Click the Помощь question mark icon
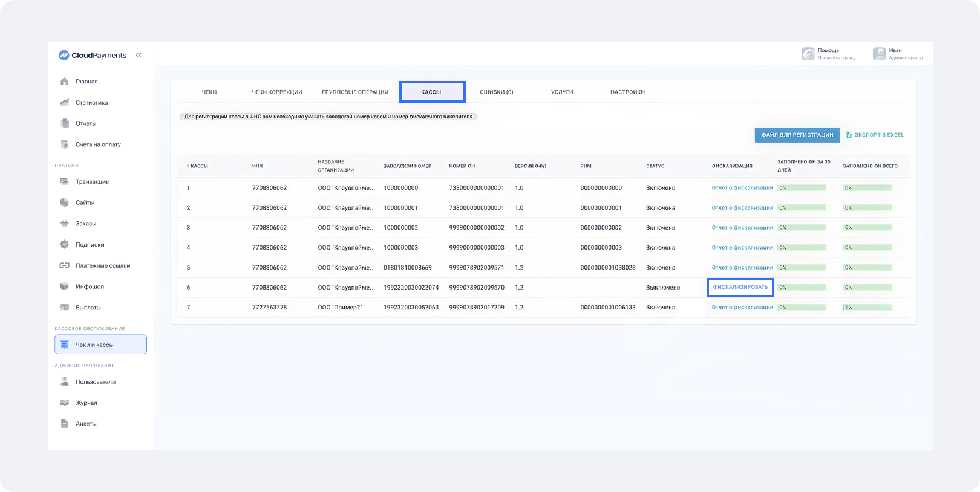This screenshot has width=980, height=492. point(808,54)
